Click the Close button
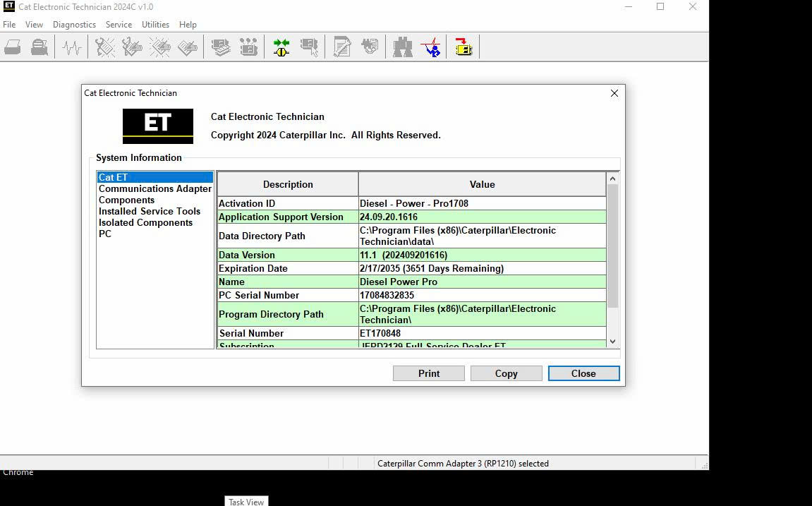This screenshot has height=506, width=812. click(583, 373)
